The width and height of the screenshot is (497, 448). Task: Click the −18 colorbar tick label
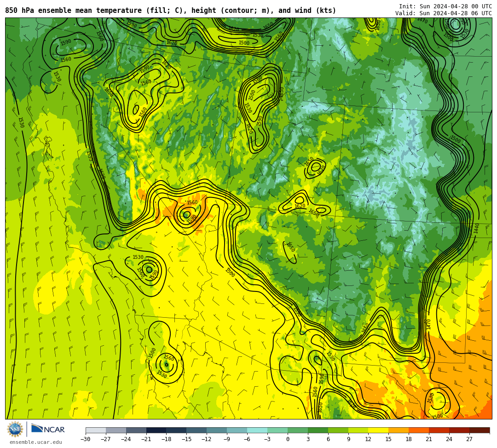[x=167, y=439]
